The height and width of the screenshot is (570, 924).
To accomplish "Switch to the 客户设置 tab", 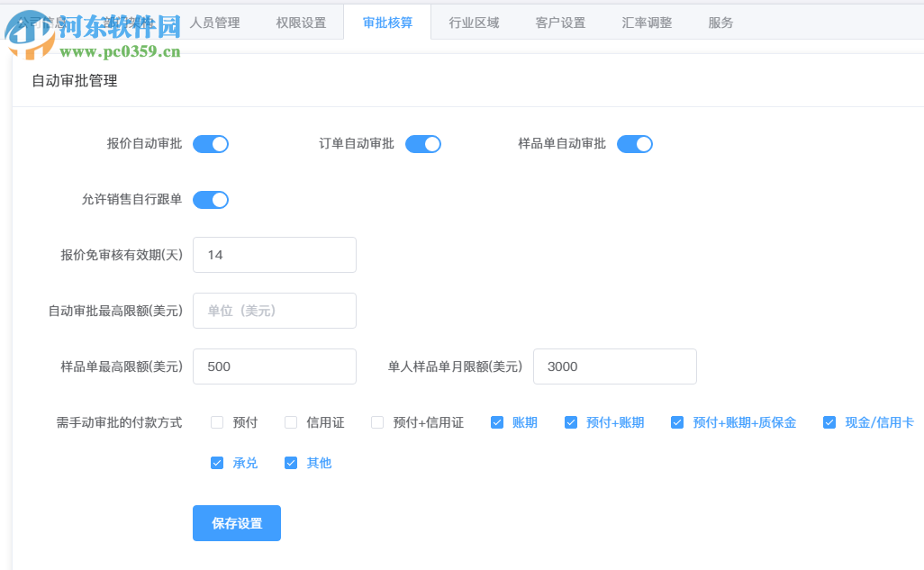I will pyautogui.click(x=559, y=23).
